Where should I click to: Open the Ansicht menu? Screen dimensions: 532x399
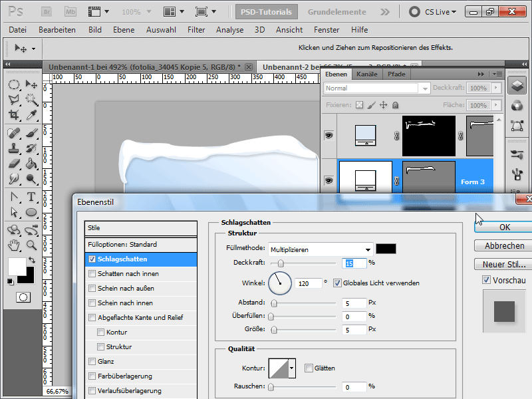pyautogui.click(x=289, y=30)
